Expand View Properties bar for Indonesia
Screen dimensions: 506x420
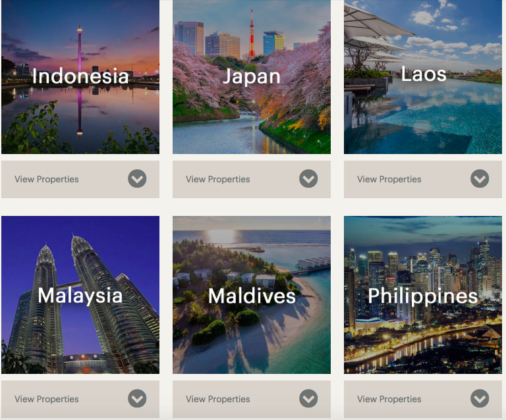coord(80,179)
